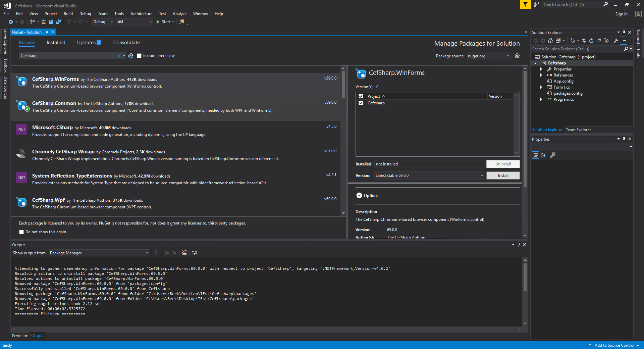Open the Version Latest stable dropdown
This screenshot has height=349, width=644.
tap(429, 176)
